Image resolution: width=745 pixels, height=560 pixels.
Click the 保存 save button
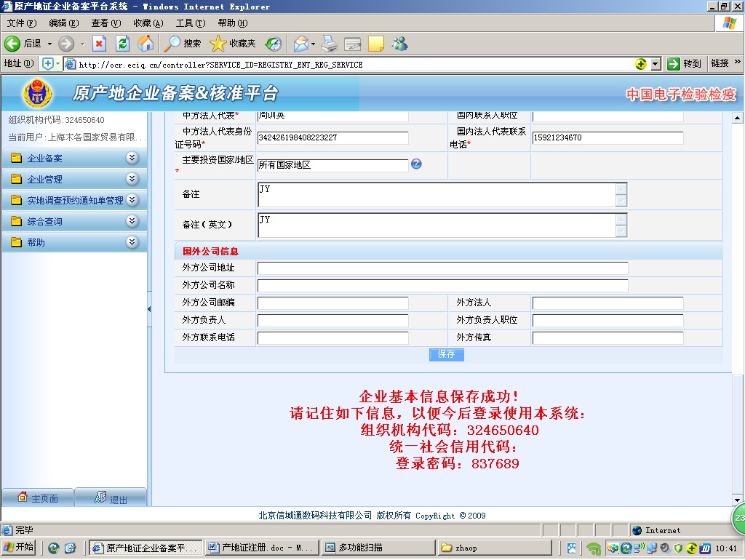click(446, 354)
